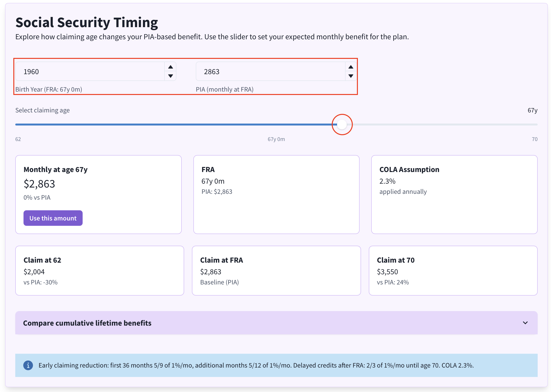The image size is (551, 392).
Task: Increase the Birth Year using its up arrow
Action: (170, 67)
